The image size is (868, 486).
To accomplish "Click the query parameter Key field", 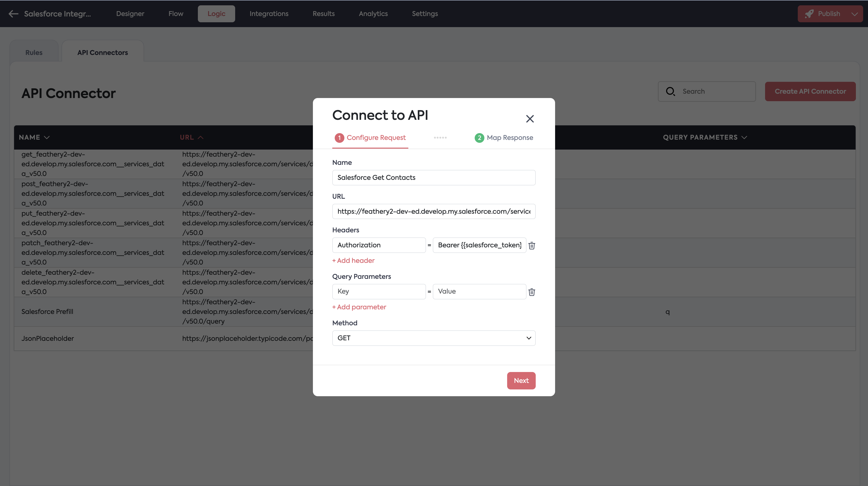I will (x=379, y=291).
